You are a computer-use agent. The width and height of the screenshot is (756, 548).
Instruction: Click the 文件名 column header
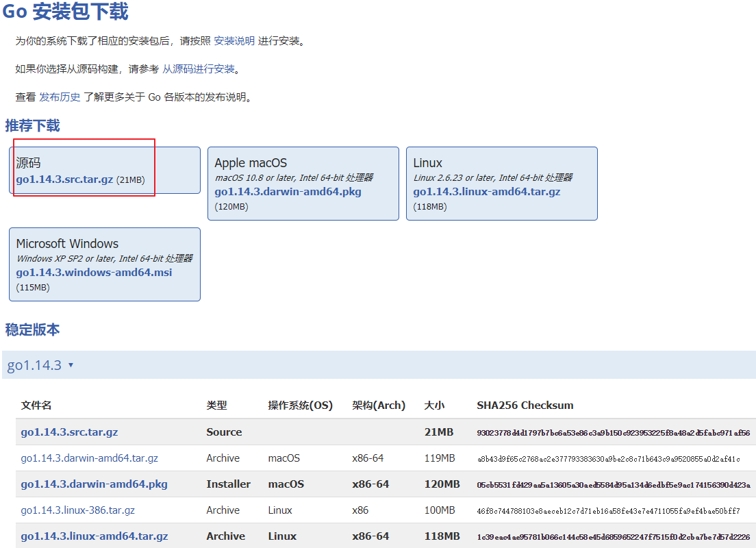(36, 406)
